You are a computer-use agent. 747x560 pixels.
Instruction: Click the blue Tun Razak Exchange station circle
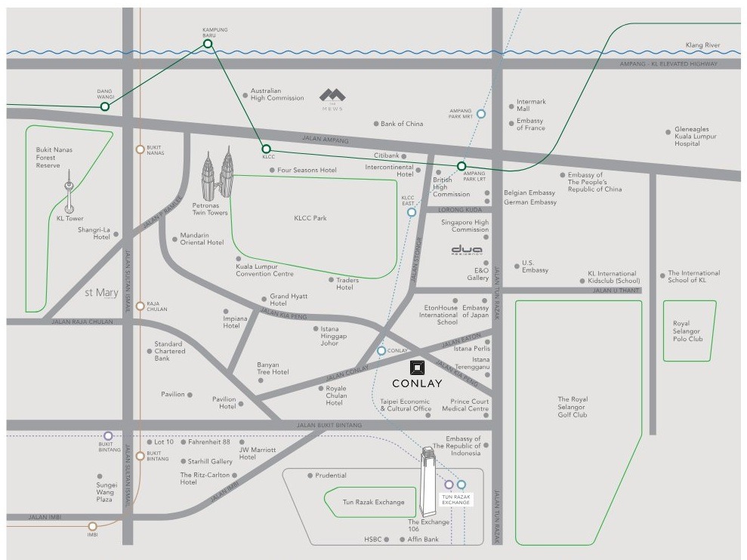tap(461, 485)
